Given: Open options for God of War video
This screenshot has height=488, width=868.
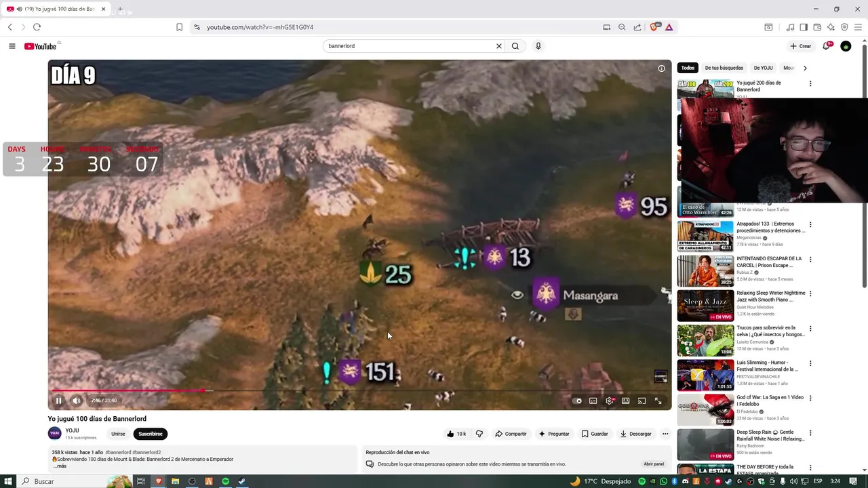Looking at the screenshot, I should click(x=810, y=398).
